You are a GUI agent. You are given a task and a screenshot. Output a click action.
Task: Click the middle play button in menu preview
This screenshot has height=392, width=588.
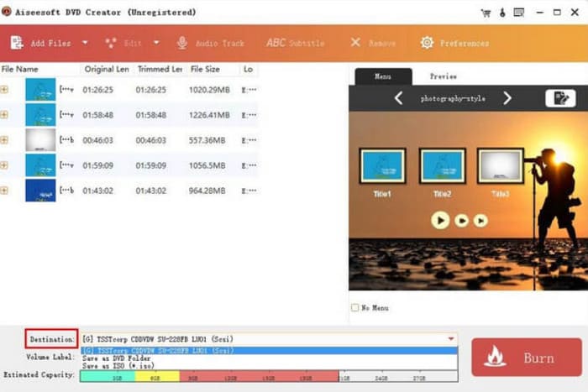462,221
